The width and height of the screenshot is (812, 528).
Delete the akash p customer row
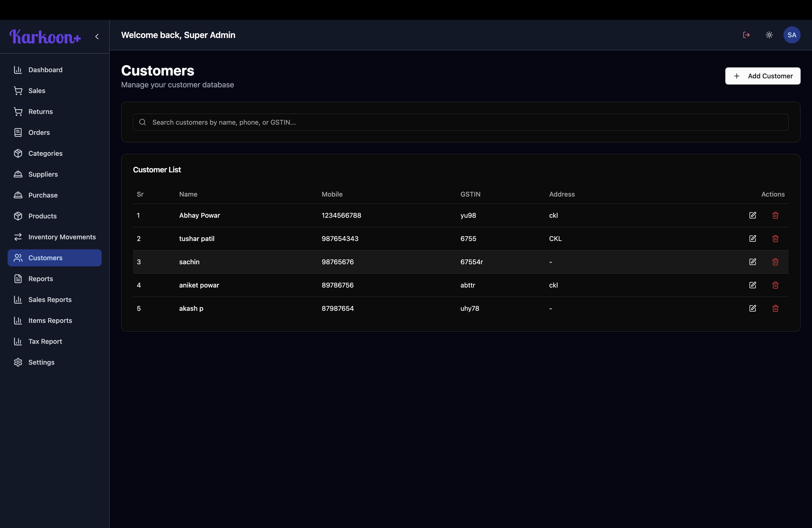775,308
